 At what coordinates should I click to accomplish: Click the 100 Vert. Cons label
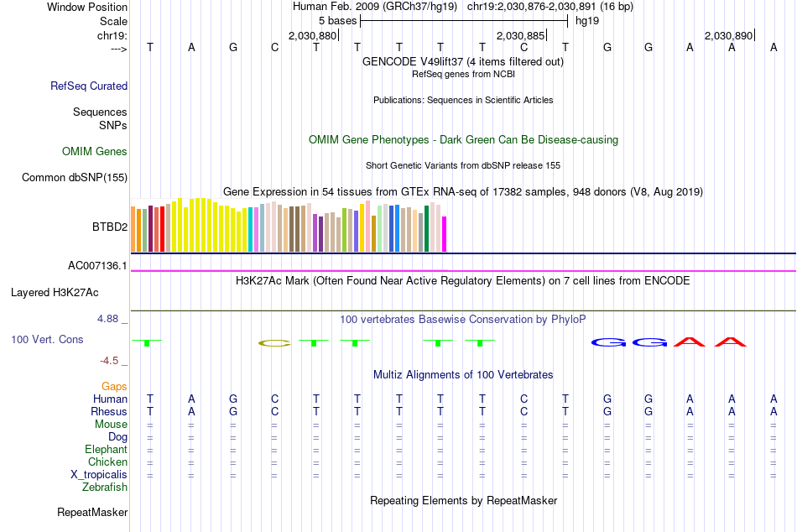pos(47,339)
